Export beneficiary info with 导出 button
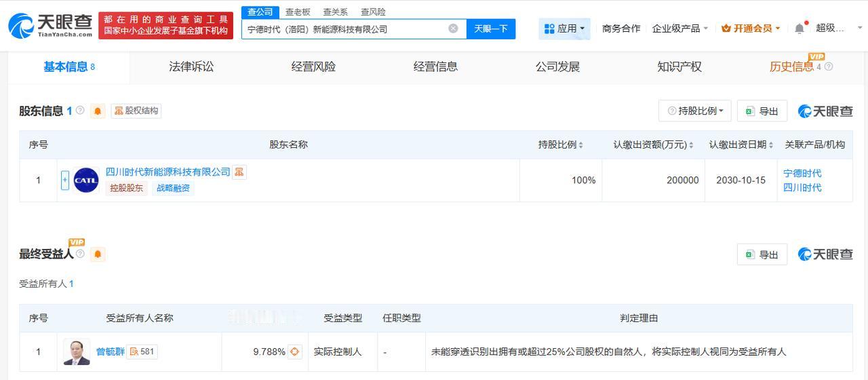The image size is (868, 380). (762, 254)
